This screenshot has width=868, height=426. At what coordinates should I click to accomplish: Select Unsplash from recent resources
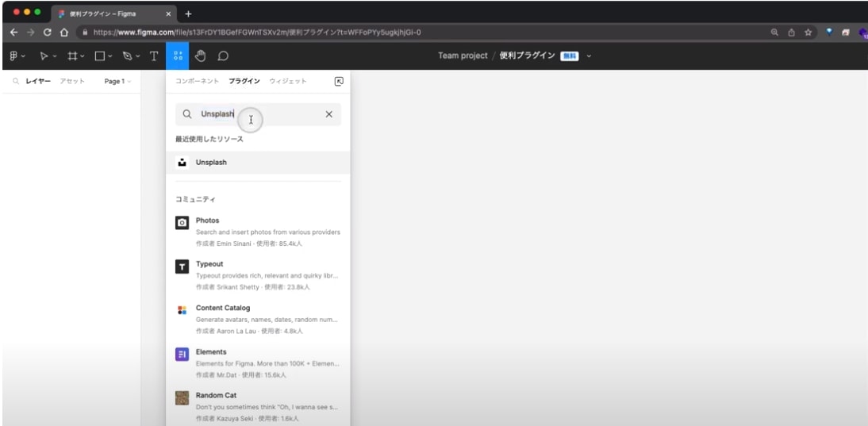(258, 163)
